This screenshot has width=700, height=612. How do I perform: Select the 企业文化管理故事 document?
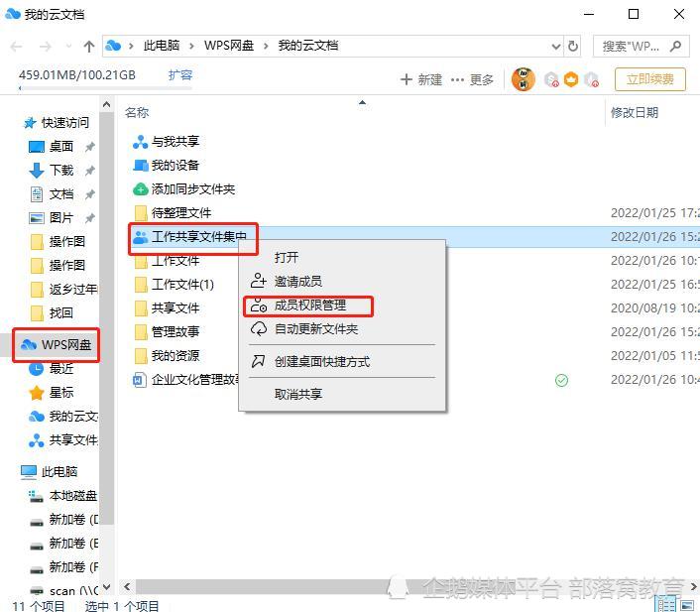coord(195,380)
